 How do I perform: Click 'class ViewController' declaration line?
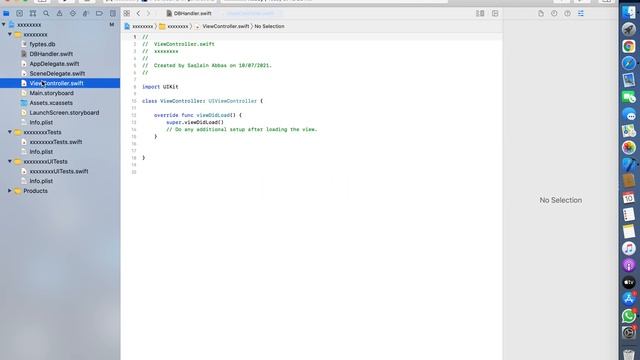point(202,101)
